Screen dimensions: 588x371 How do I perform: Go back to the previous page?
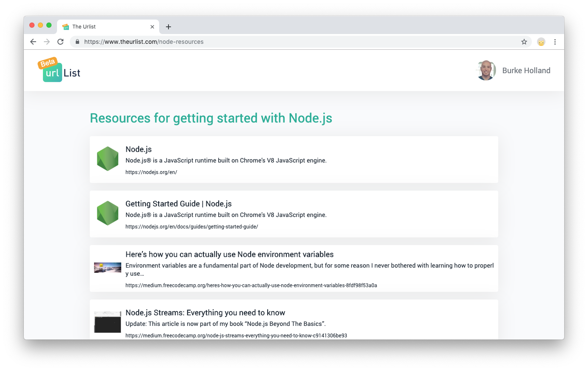[33, 42]
